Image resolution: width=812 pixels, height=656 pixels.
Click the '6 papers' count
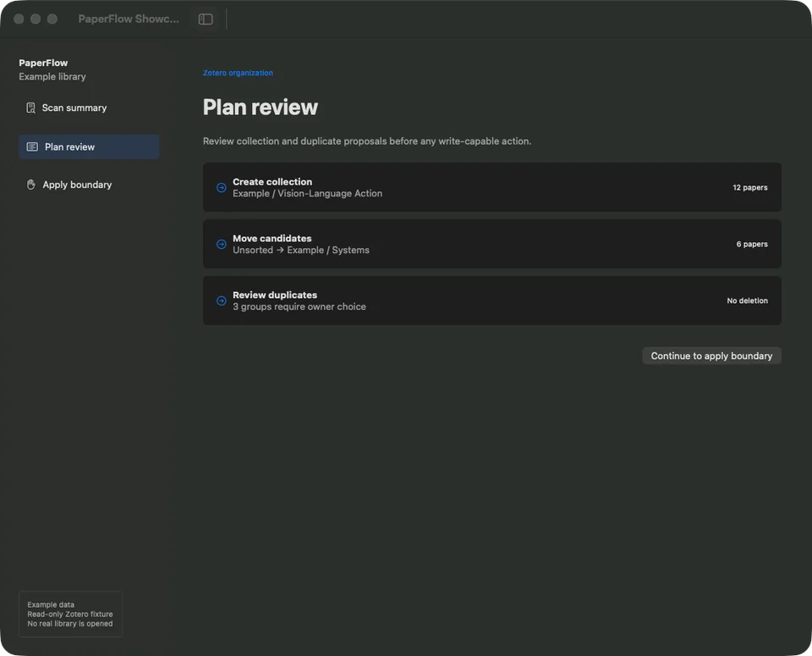tap(752, 244)
